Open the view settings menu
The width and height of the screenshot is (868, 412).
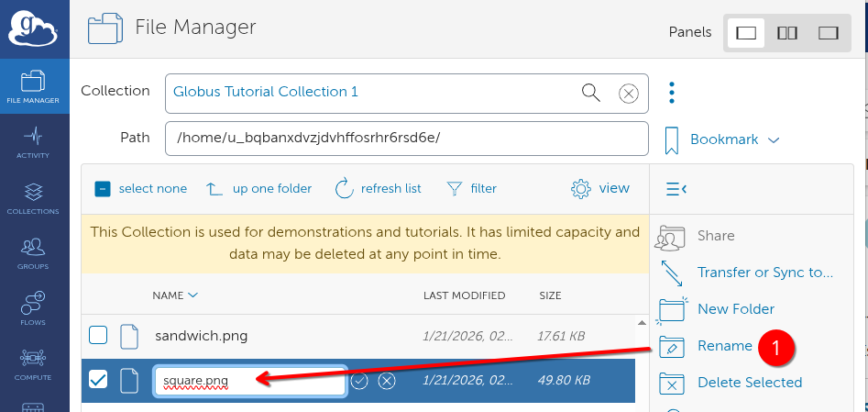600,189
